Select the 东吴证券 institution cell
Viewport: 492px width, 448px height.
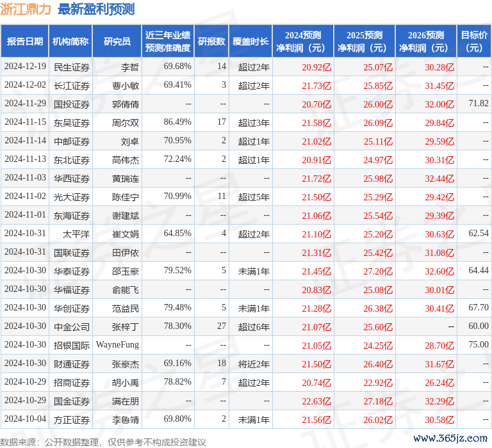[x=72, y=123]
